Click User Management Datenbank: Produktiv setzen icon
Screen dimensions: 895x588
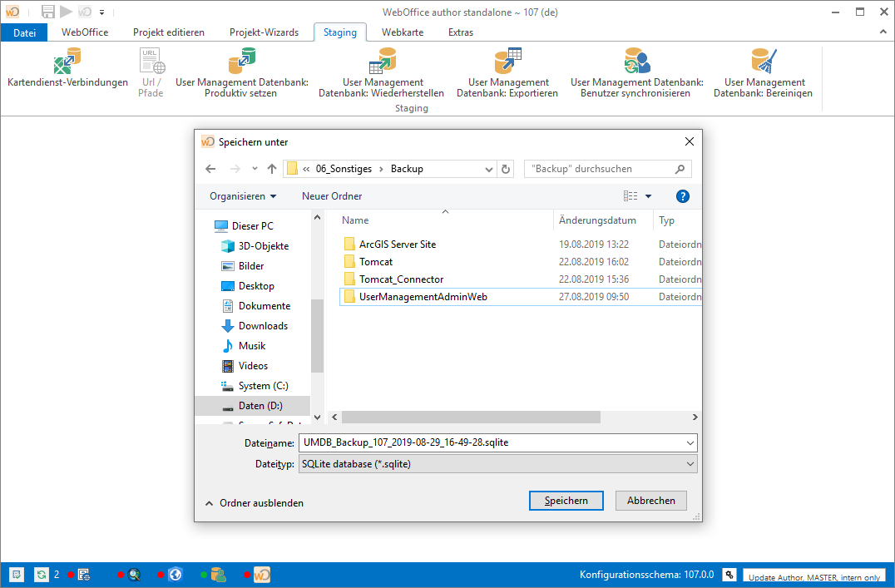pos(241,62)
